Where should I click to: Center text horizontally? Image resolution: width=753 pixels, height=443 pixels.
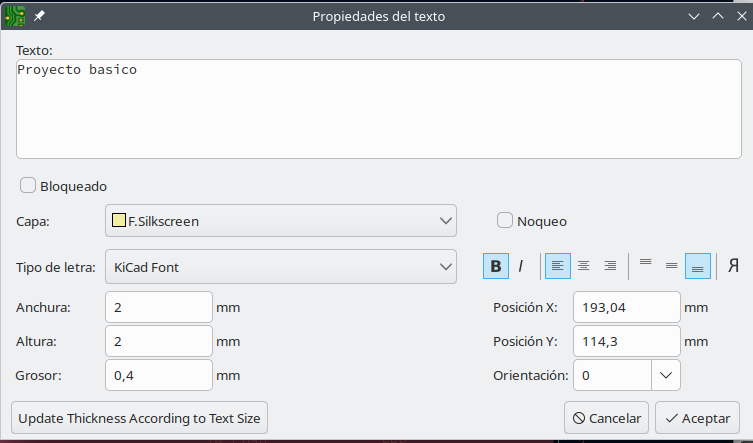click(x=583, y=266)
